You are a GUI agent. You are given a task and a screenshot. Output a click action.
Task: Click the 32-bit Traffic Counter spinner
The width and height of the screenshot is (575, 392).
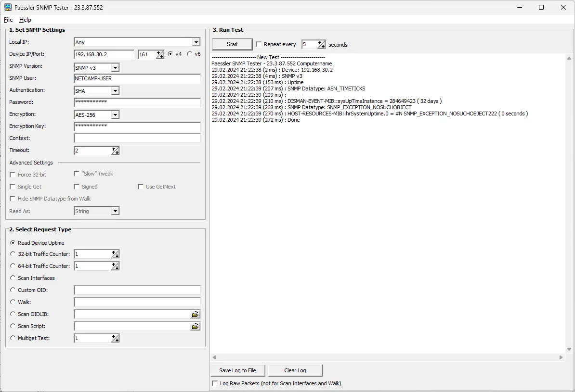click(x=115, y=254)
